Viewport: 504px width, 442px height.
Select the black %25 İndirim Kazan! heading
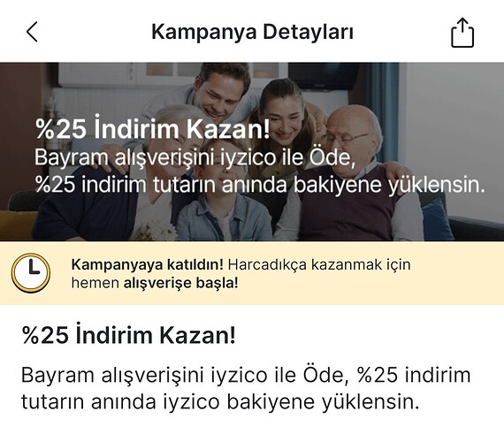pos(128,335)
